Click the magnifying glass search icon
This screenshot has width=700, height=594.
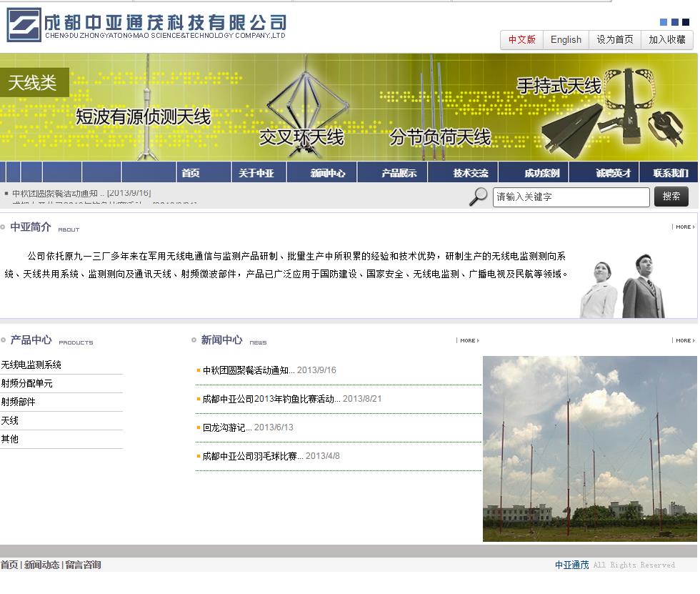pos(478,197)
